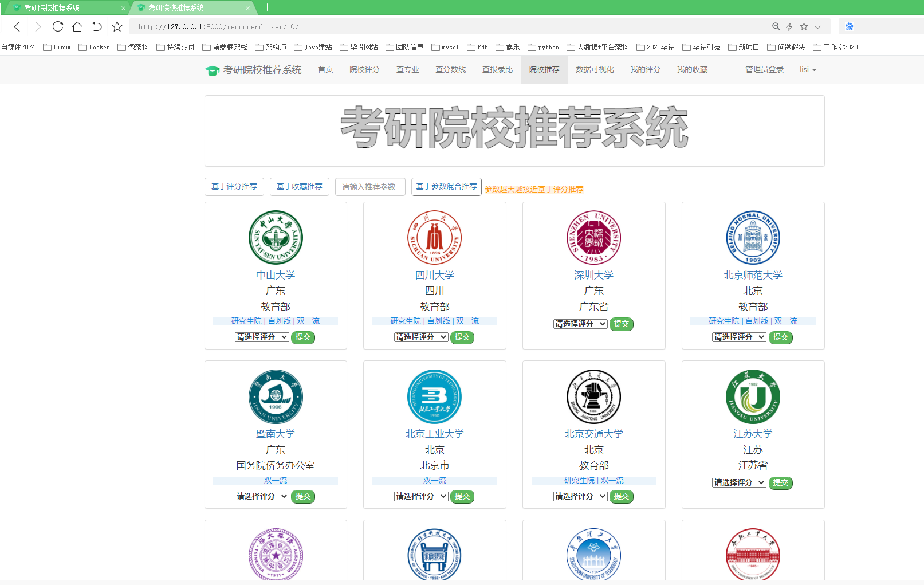Submit rating for 中山大学 with 提交

coord(303,337)
